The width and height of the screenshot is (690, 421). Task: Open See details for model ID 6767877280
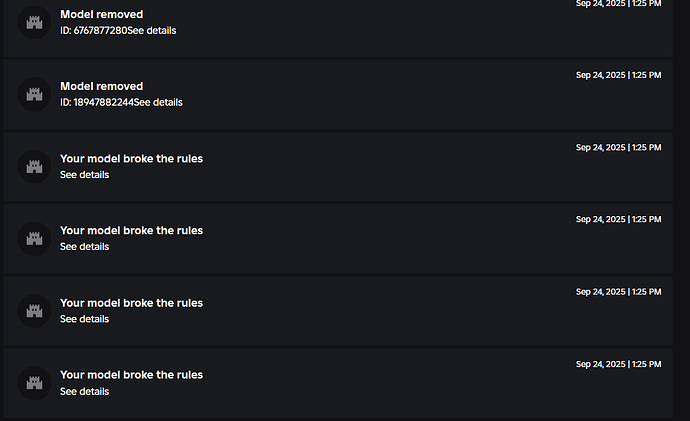tap(152, 30)
